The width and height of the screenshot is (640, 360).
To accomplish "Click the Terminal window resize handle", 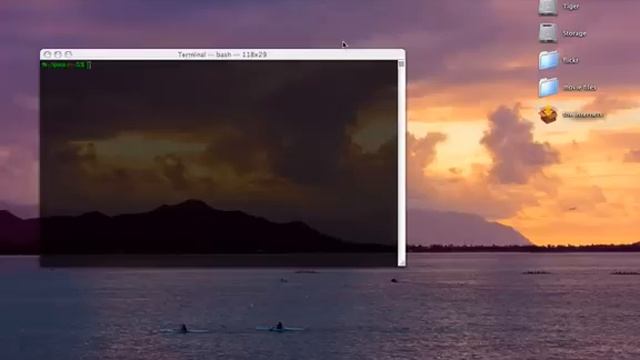I will pos(402,262).
